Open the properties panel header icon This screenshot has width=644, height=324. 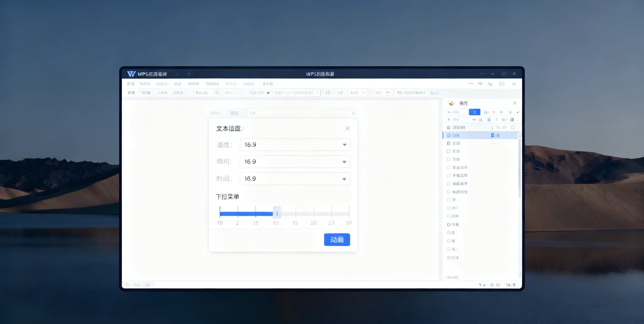click(x=451, y=103)
